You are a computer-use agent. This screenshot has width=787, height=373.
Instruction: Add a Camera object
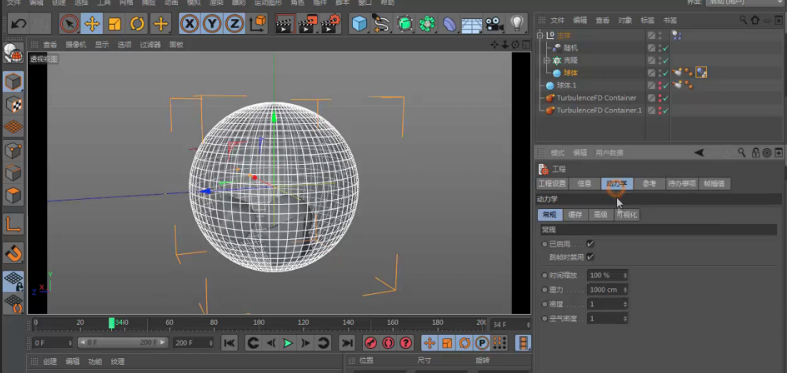[x=494, y=24]
